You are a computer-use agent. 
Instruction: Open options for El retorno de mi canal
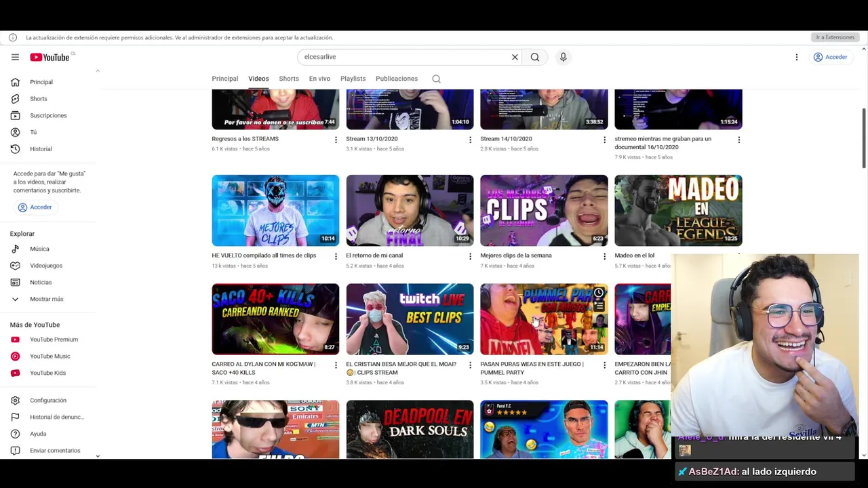pyautogui.click(x=470, y=256)
